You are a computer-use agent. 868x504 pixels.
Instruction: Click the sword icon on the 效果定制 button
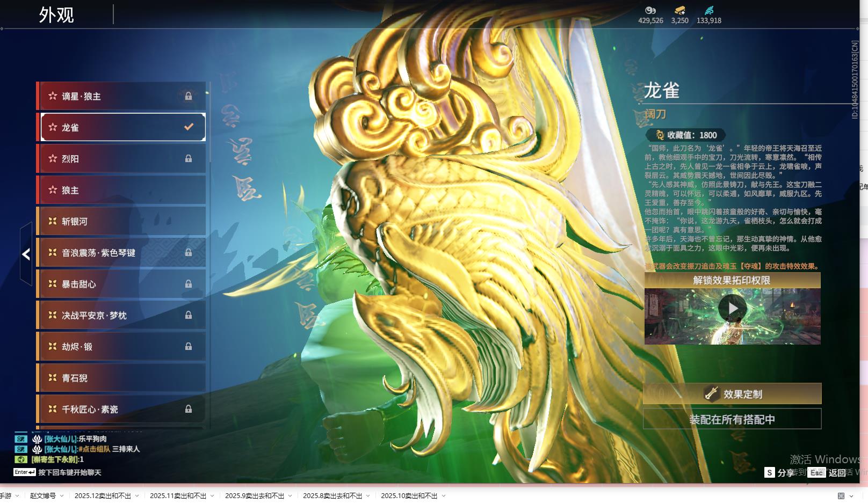[x=712, y=393]
